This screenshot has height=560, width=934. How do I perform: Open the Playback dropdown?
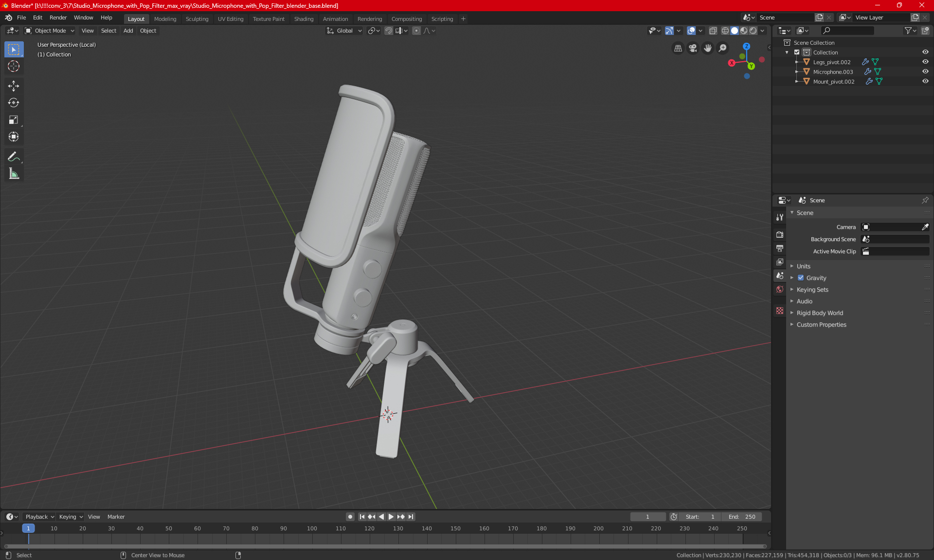click(39, 517)
